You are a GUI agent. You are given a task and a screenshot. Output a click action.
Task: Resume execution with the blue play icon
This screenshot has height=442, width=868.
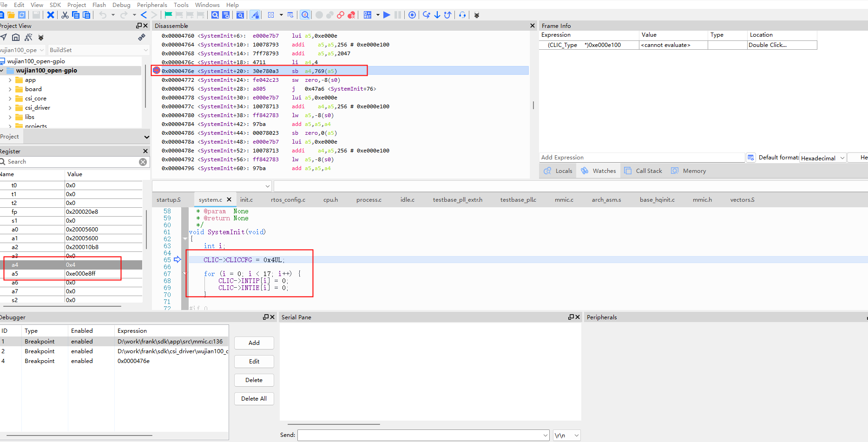coord(387,15)
